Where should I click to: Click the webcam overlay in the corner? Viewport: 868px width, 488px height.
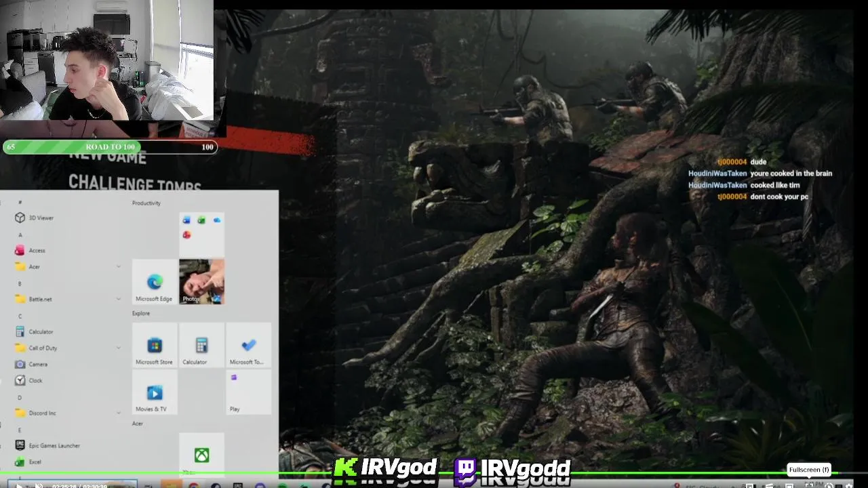tap(106, 60)
